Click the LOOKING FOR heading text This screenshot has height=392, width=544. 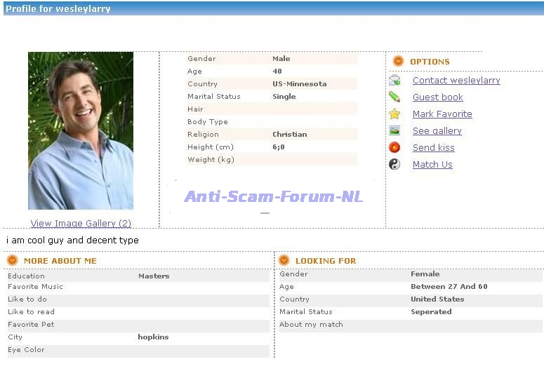point(326,261)
